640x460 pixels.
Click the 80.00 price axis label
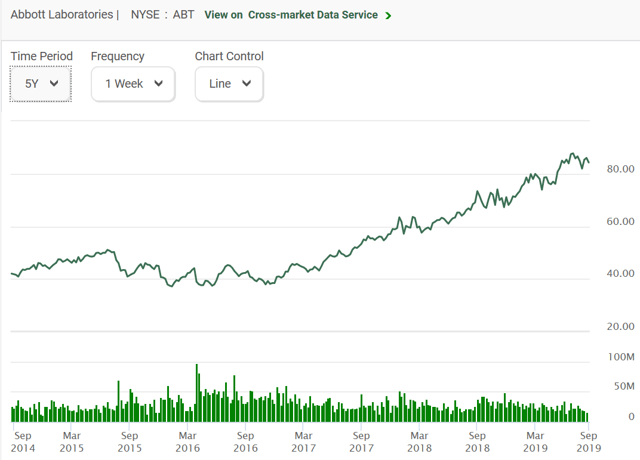(x=620, y=169)
